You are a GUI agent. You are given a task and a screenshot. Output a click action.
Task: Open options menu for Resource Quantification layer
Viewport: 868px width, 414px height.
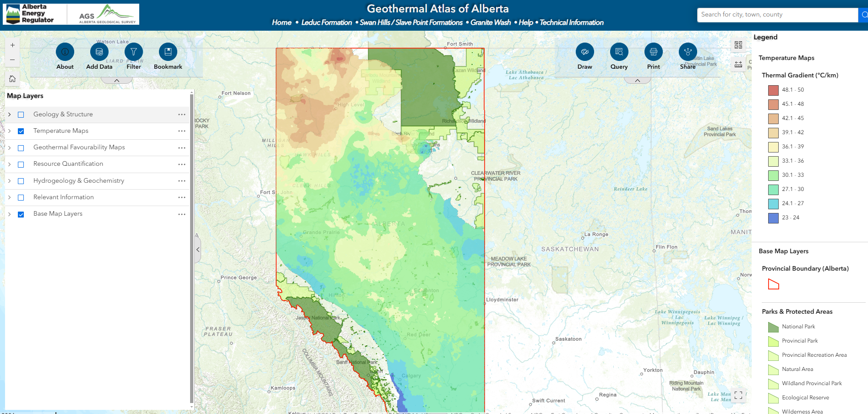182,164
